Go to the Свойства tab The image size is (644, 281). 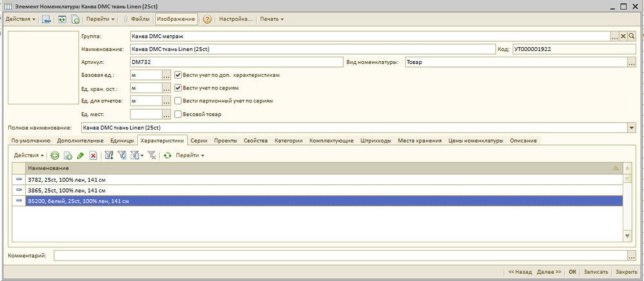[256, 140]
